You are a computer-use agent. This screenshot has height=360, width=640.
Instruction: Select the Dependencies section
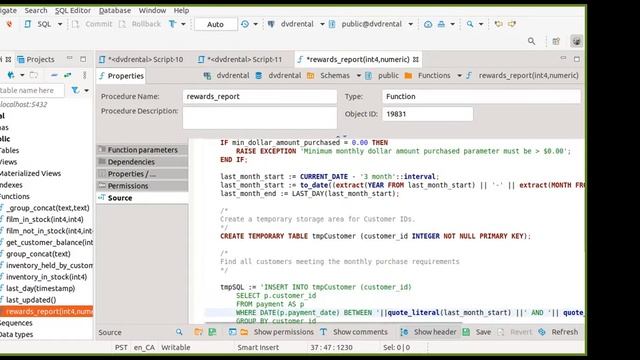(x=142, y=162)
